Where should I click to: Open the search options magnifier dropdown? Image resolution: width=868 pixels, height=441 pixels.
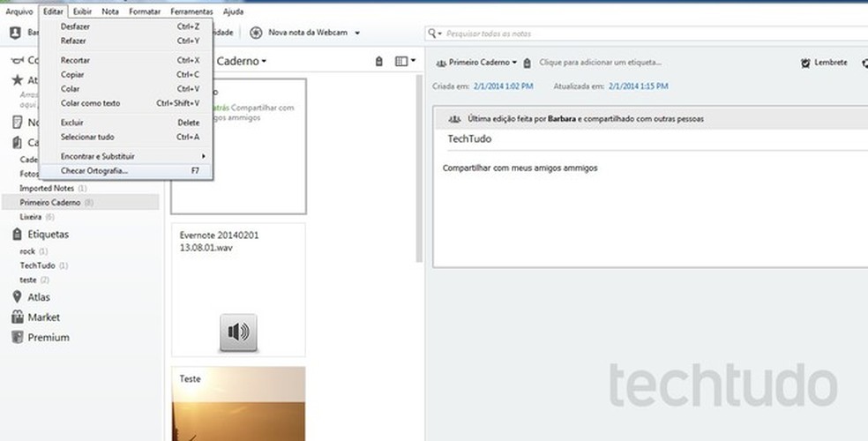(x=435, y=34)
